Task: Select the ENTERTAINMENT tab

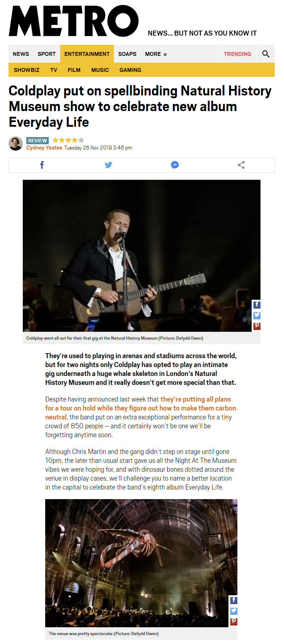Action: 87,54
